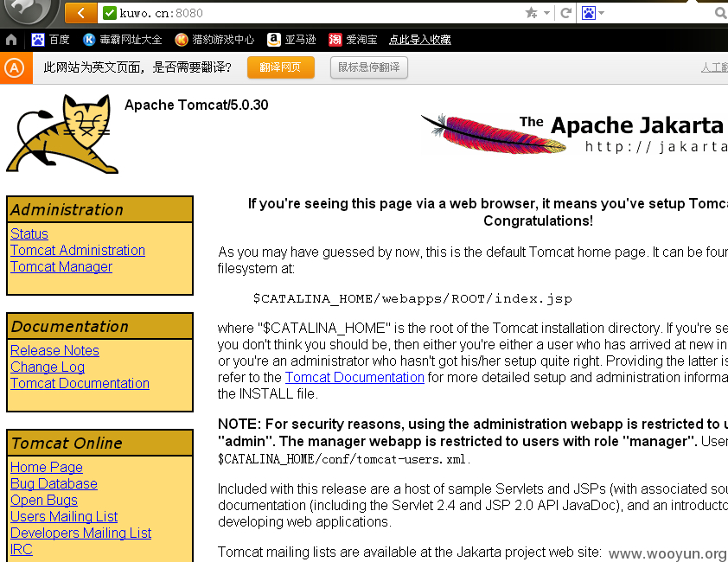Open the Open Bugs link
728x562 pixels.
pos(43,501)
